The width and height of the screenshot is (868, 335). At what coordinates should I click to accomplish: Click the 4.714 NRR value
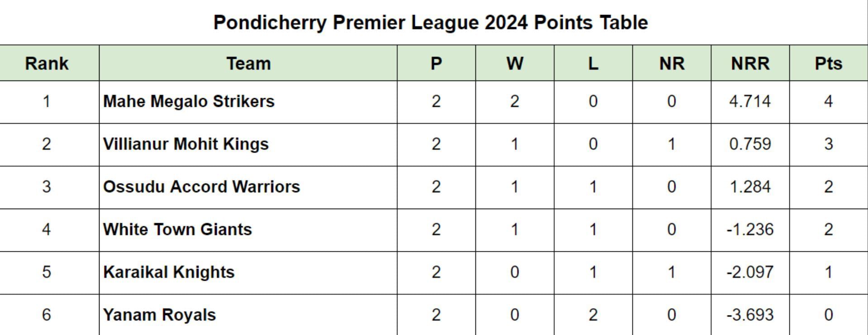pos(750,101)
